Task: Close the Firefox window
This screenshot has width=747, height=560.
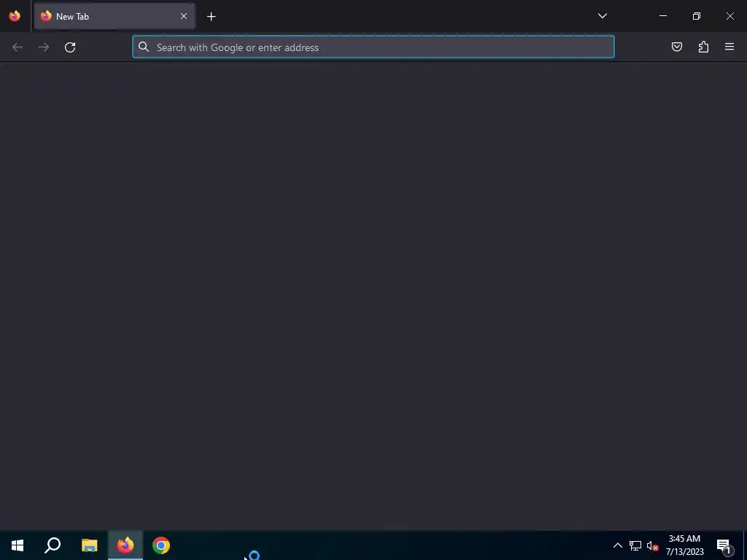Action: (x=729, y=16)
